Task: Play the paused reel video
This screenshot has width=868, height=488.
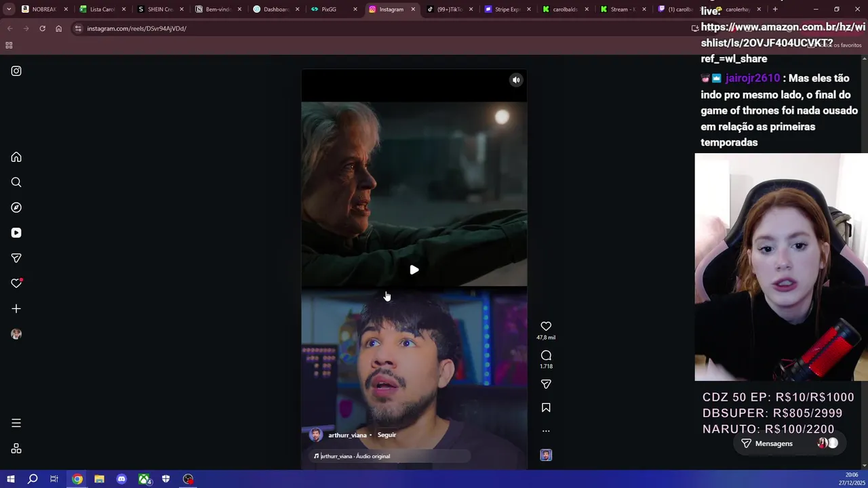Action: coord(414,270)
